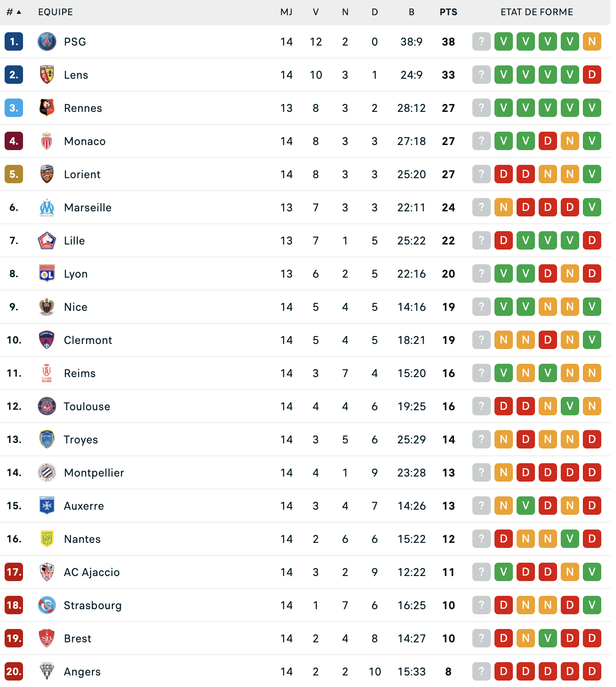Viewport: 616px width, 687px height.
Task: Open the Monaco team link
Action: tap(85, 141)
